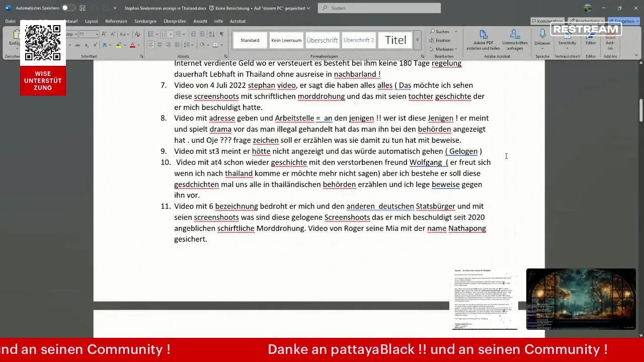644x362 pixels.
Task: Click the misspelled word "nachbarland"
Action: click(356, 74)
